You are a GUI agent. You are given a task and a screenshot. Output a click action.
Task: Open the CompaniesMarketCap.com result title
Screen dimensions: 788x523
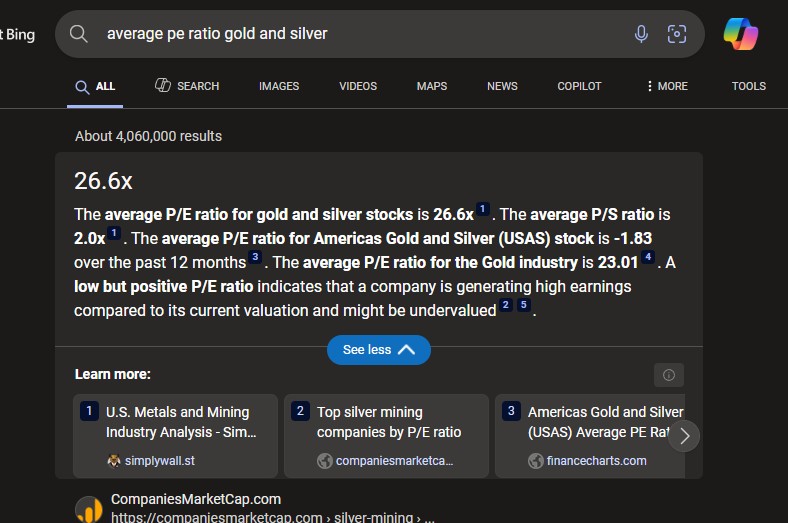[x=196, y=499]
